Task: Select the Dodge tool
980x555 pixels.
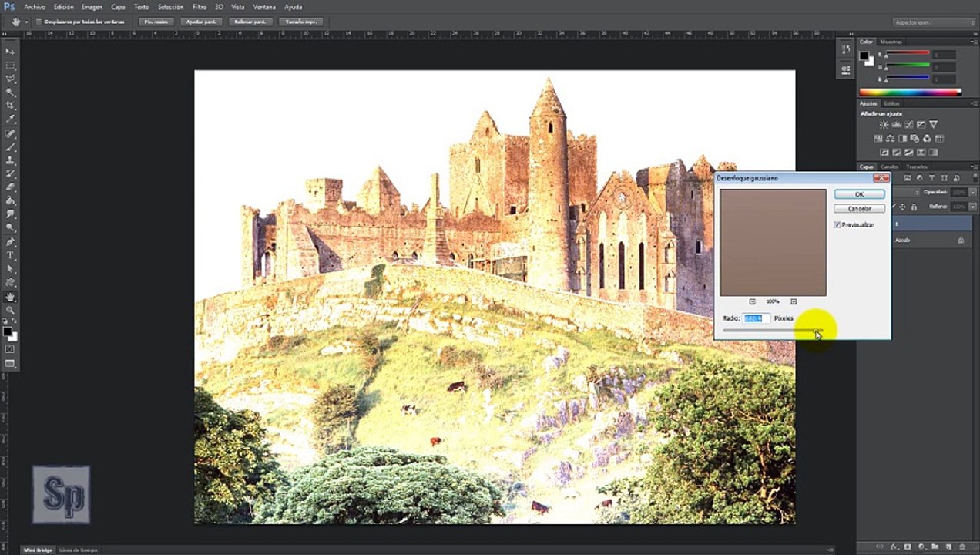Action: pyautogui.click(x=11, y=228)
